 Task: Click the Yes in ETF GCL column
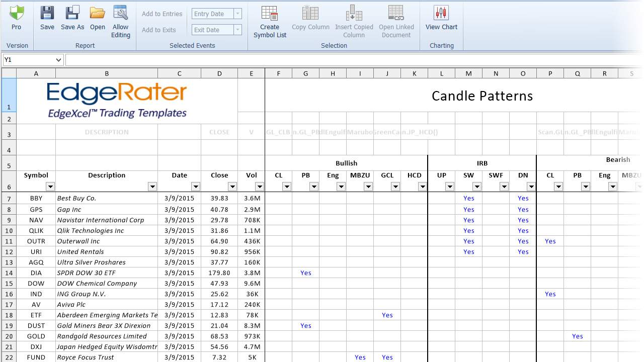[x=387, y=315]
